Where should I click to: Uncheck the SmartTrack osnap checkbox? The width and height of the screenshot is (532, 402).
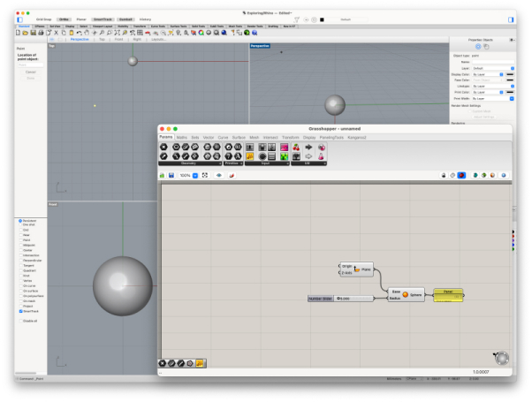20,311
